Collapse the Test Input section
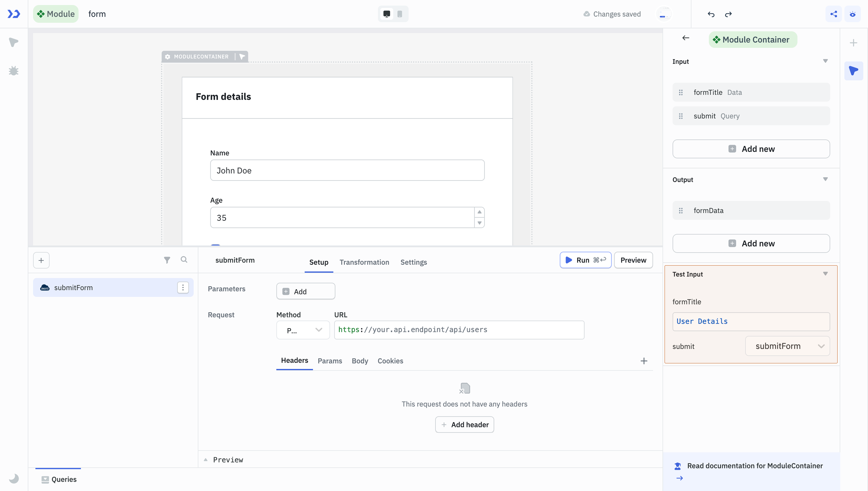 tap(825, 274)
